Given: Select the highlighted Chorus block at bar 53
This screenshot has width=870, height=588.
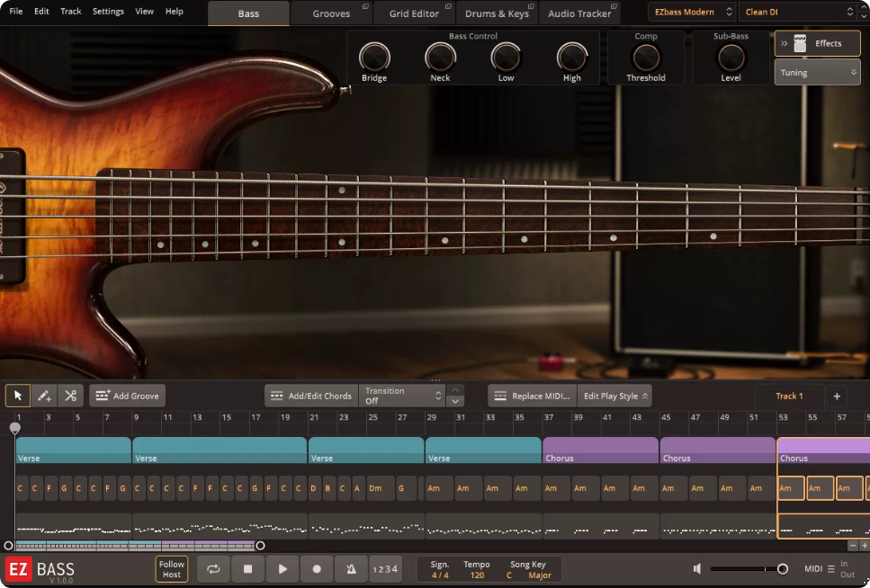Looking at the screenshot, I should (823, 450).
